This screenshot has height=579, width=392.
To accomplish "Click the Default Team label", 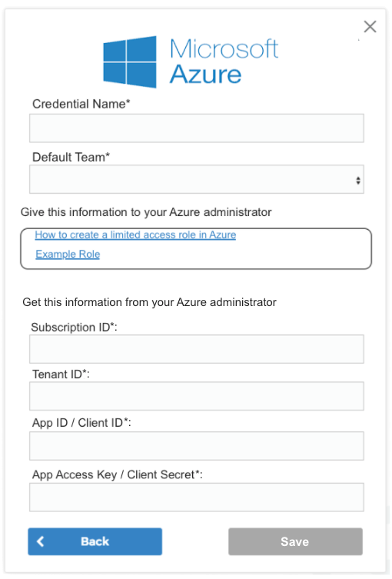I will [x=71, y=157].
